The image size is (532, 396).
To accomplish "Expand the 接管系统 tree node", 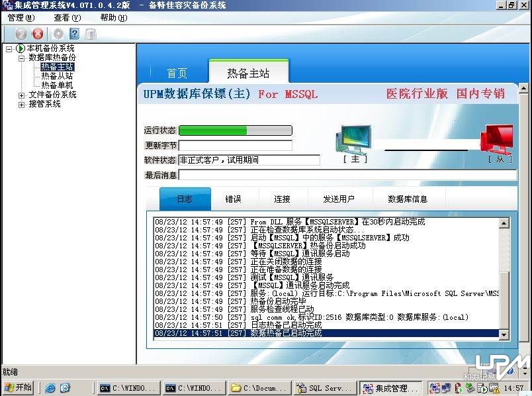I will click(21, 104).
